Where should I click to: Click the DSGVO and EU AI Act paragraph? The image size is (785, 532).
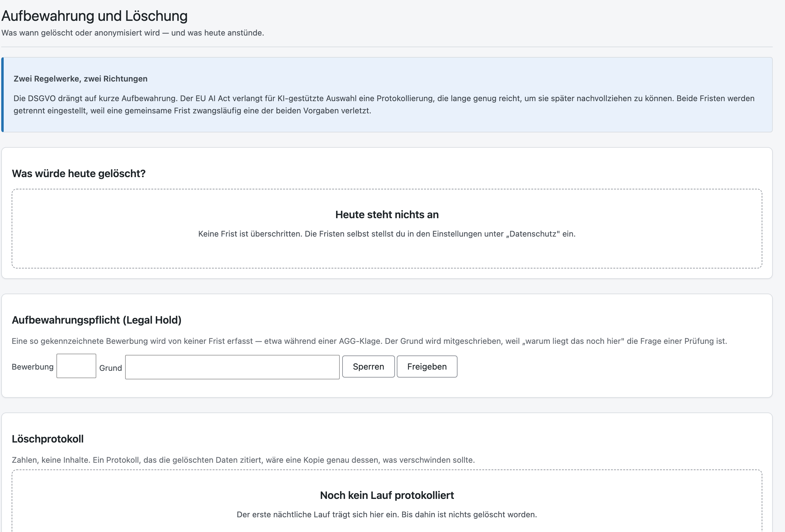pos(384,104)
